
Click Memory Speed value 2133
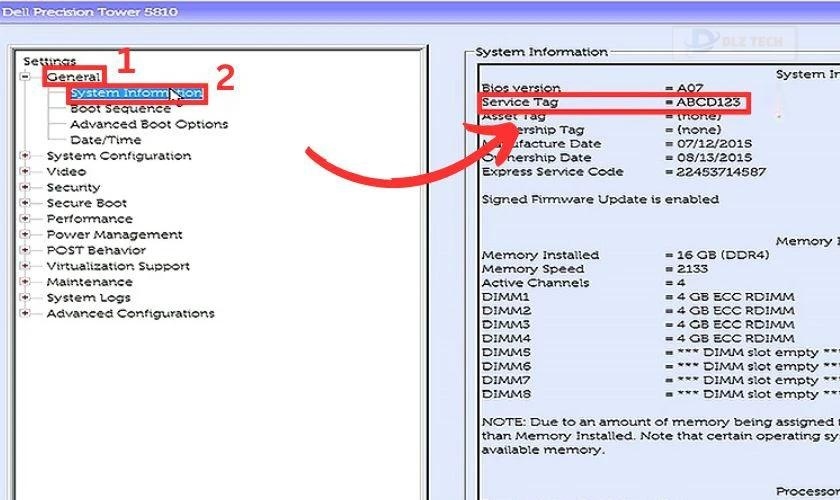tap(692, 269)
